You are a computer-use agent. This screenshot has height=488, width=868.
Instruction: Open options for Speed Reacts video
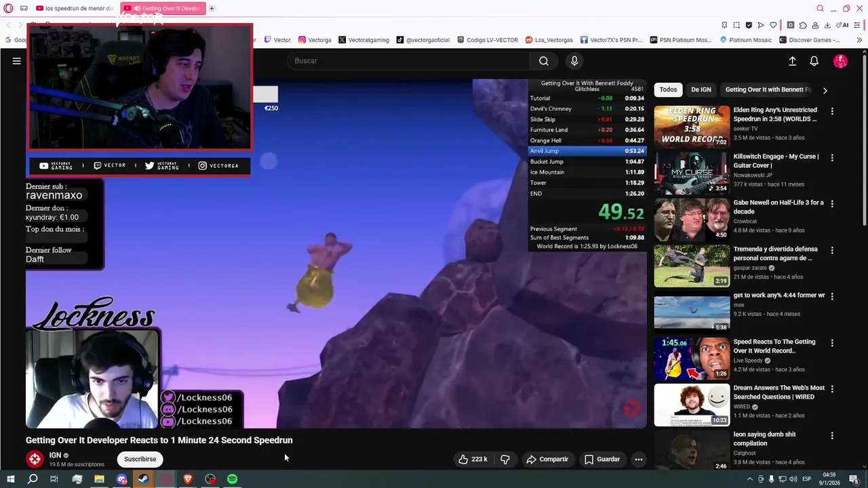click(832, 343)
